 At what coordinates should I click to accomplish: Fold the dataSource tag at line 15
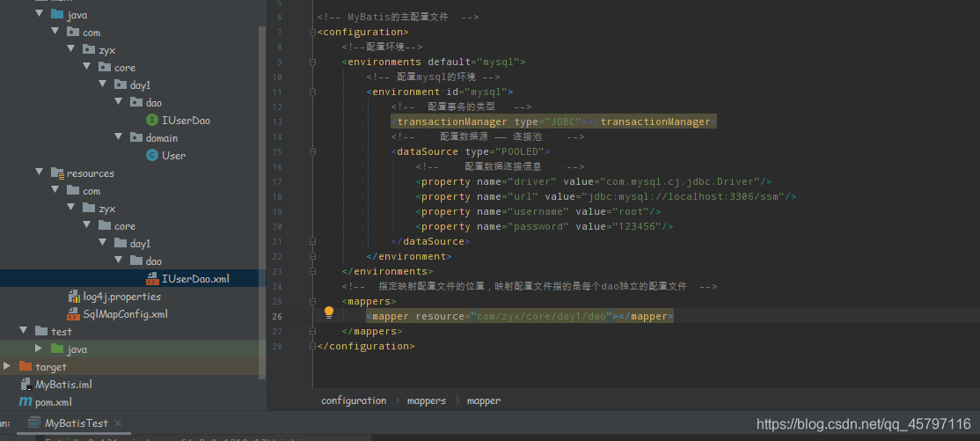[312, 151]
